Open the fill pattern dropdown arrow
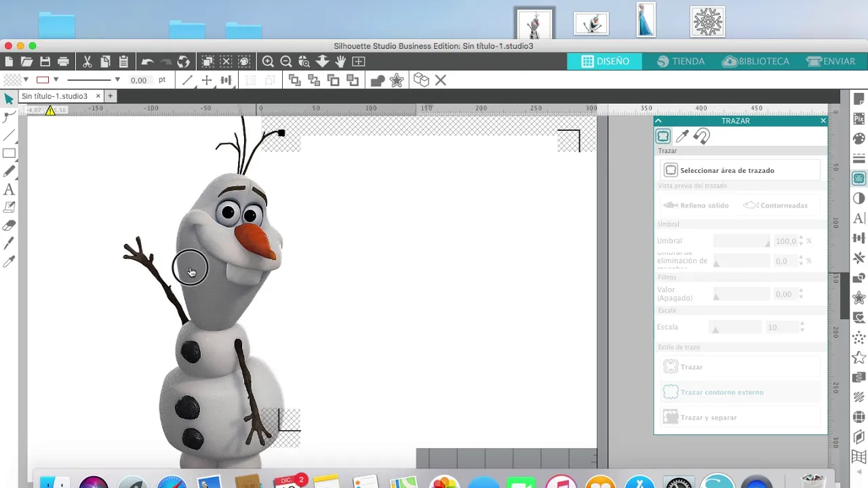 [x=26, y=80]
